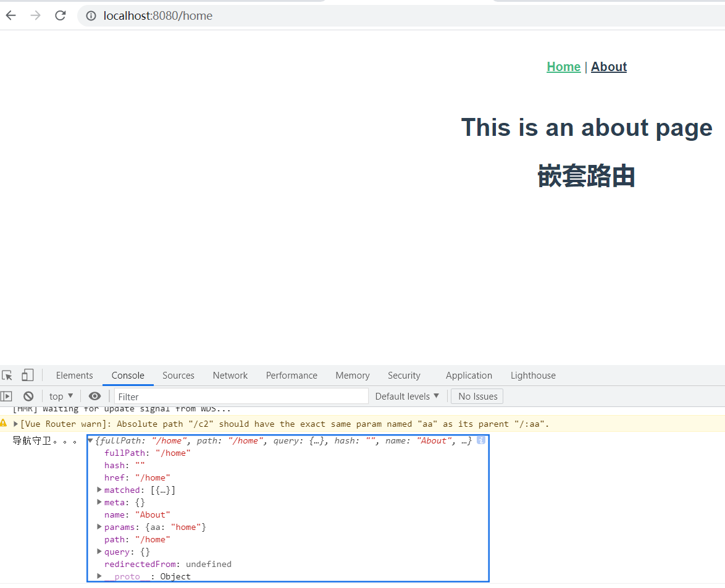Screen dimensions: 725x588
Task: Activate the inspect element picker icon
Action: (7, 375)
